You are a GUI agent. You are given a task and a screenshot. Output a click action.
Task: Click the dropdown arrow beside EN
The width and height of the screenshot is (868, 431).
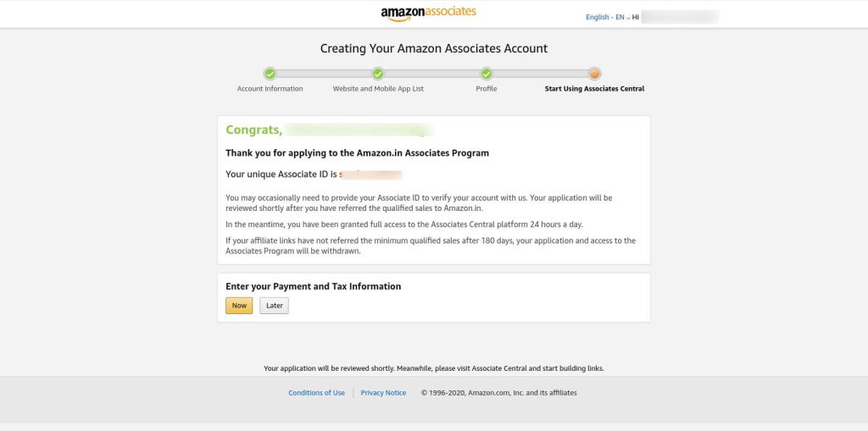[628, 18]
